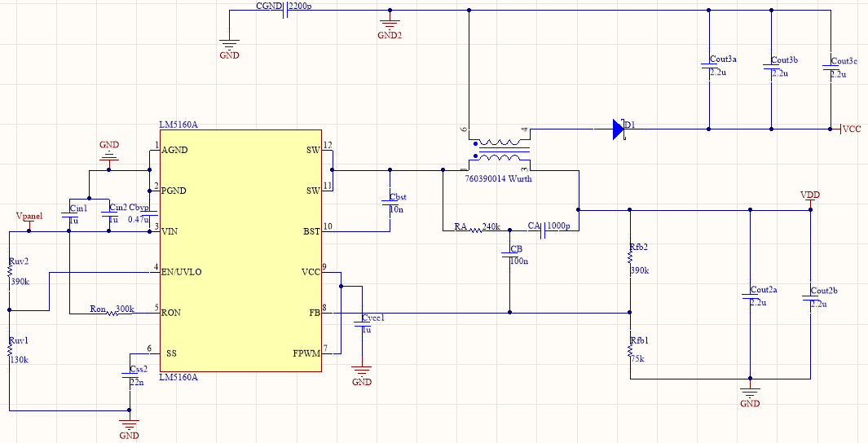Select the VDD power port
The height and width of the screenshot is (443, 868).
pyautogui.click(x=810, y=200)
